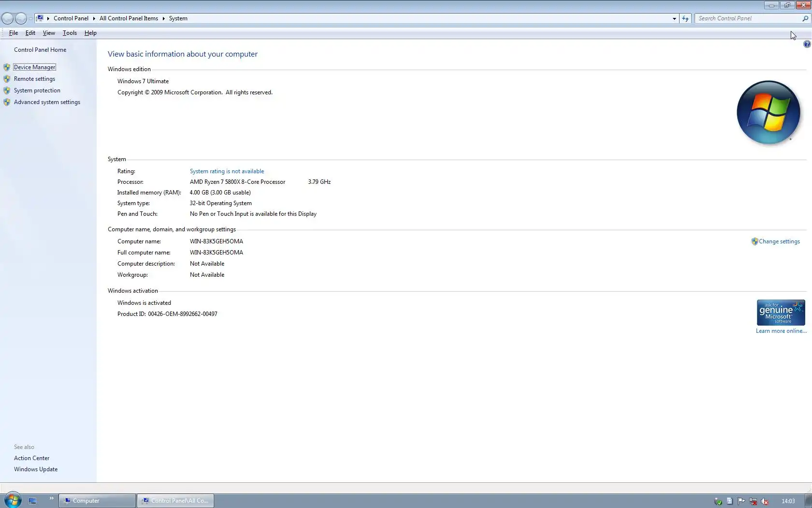Go to the Control Panel breadcrumb
This screenshot has width=812, height=508.
pos(71,18)
